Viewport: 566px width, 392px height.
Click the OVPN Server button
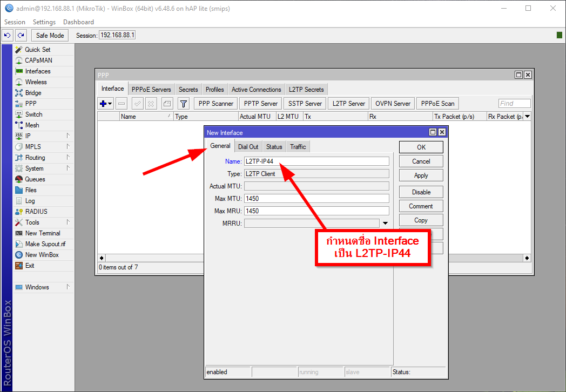click(393, 104)
